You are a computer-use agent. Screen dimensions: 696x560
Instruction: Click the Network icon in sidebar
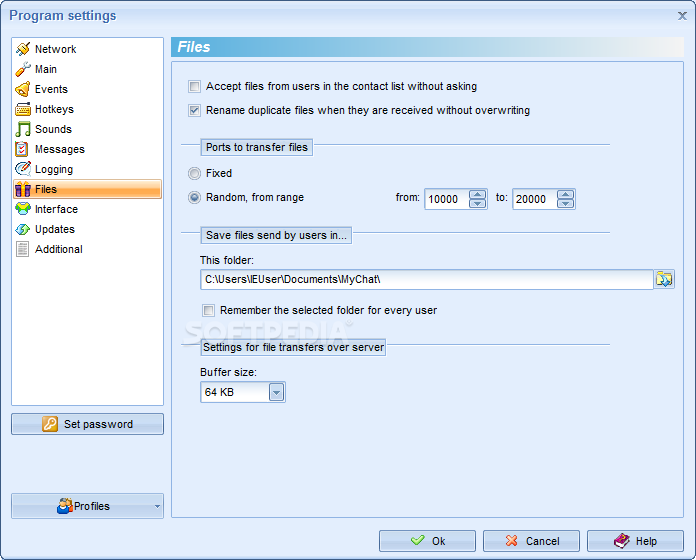tap(23, 49)
